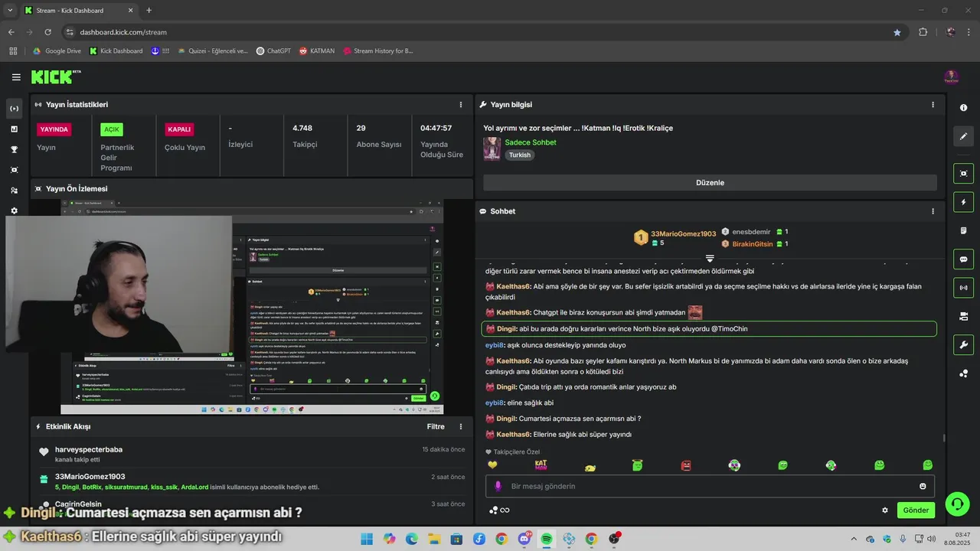
Task: Toggle the stream preview panel icon in the right sidebar
Action: pyautogui.click(x=963, y=174)
